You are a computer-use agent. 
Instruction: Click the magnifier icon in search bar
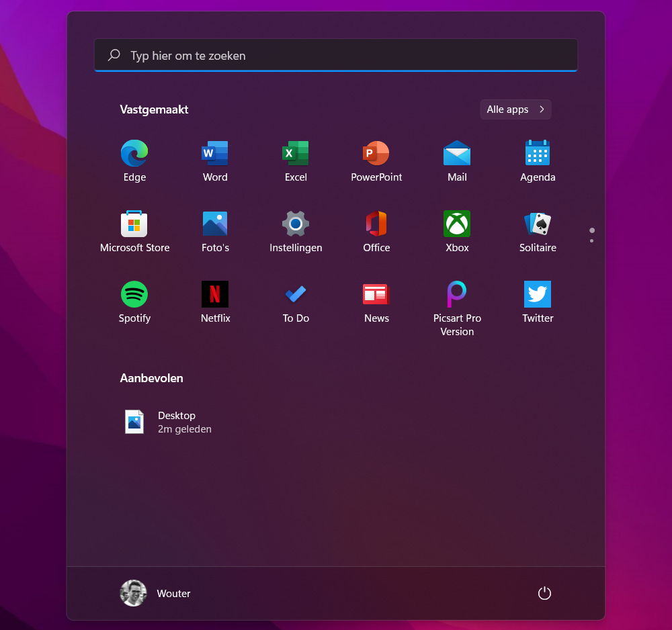click(114, 55)
